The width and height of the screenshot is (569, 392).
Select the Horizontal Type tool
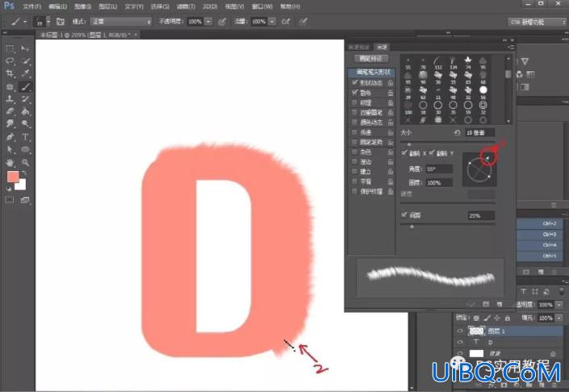click(x=25, y=136)
